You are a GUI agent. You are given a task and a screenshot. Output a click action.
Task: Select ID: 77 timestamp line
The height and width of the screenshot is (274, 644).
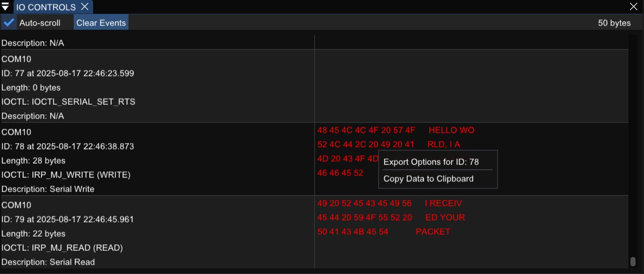pyautogui.click(x=68, y=73)
